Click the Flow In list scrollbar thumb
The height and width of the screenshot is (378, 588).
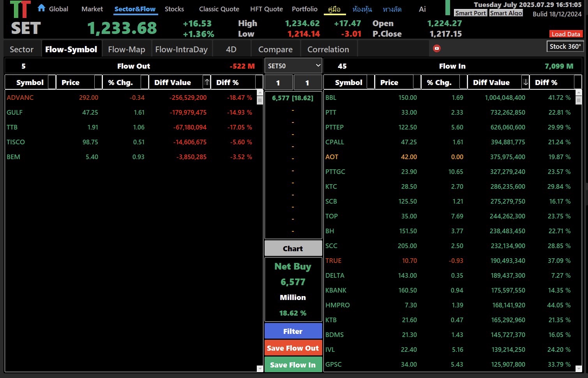(x=579, y=100)
